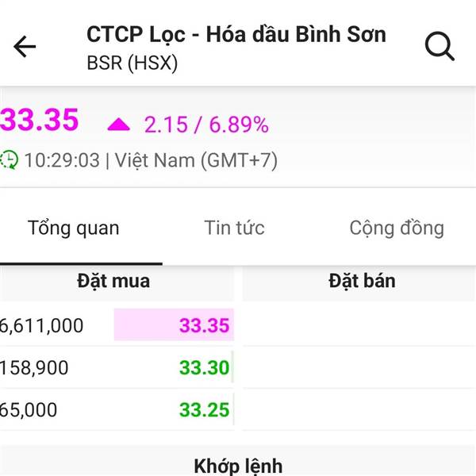
Task: Select the Tổng quan tab
Action: pos(74,228)
